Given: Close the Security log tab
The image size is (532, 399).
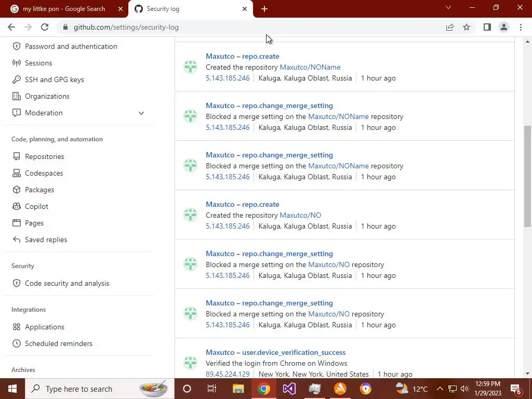Looking at the screenshot, I should (x=245, y=9).
